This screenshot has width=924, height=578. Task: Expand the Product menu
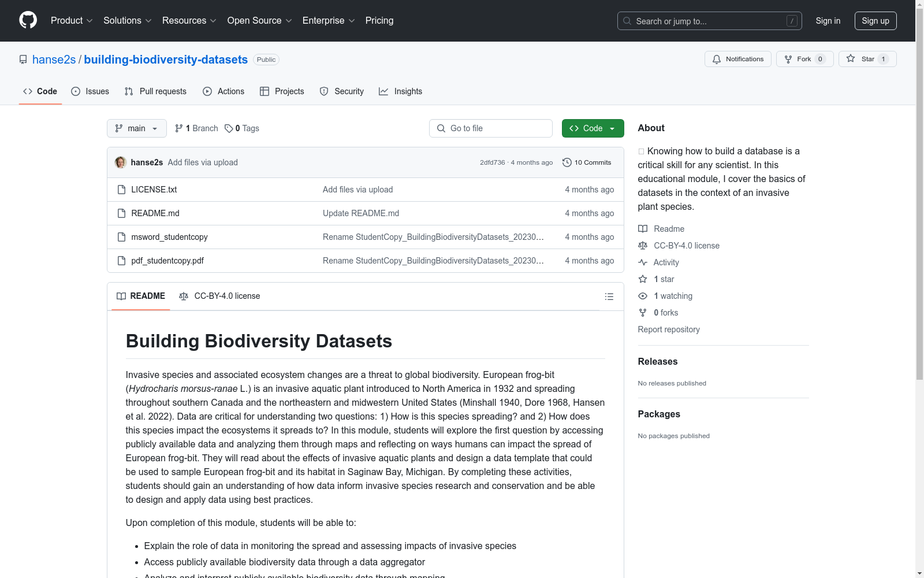tap(72, 20)
